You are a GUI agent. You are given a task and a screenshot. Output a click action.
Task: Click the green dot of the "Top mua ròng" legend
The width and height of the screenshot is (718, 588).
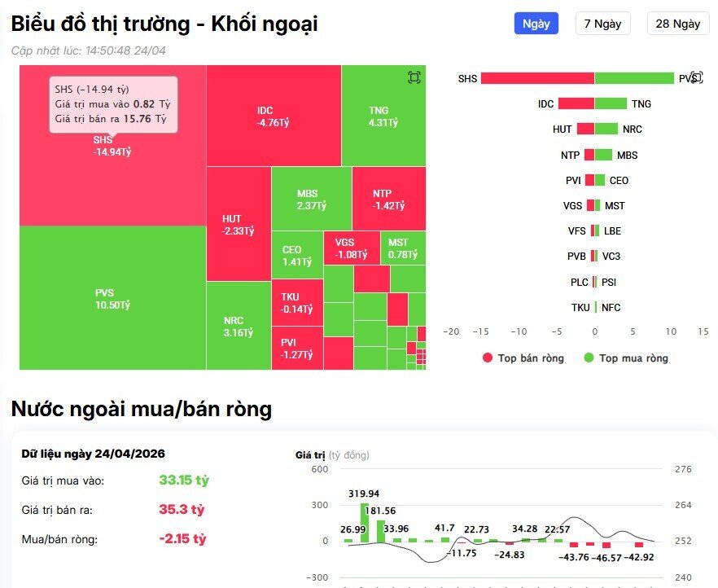589,358
